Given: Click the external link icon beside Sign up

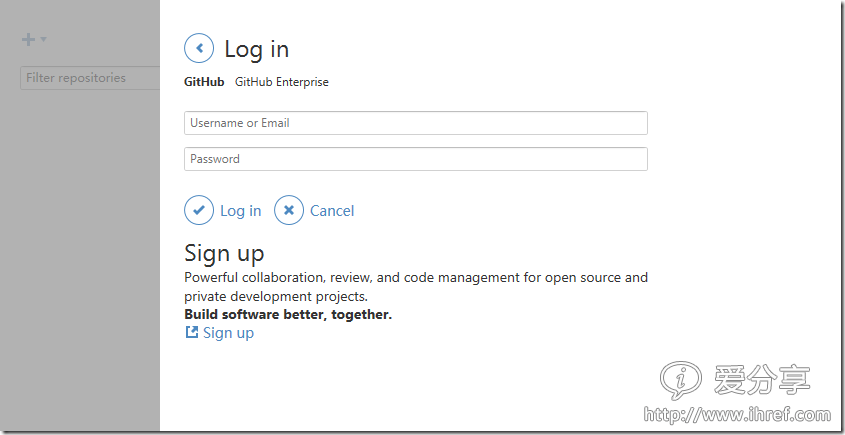Looking at the screenshot, I should tap(192, 332).
